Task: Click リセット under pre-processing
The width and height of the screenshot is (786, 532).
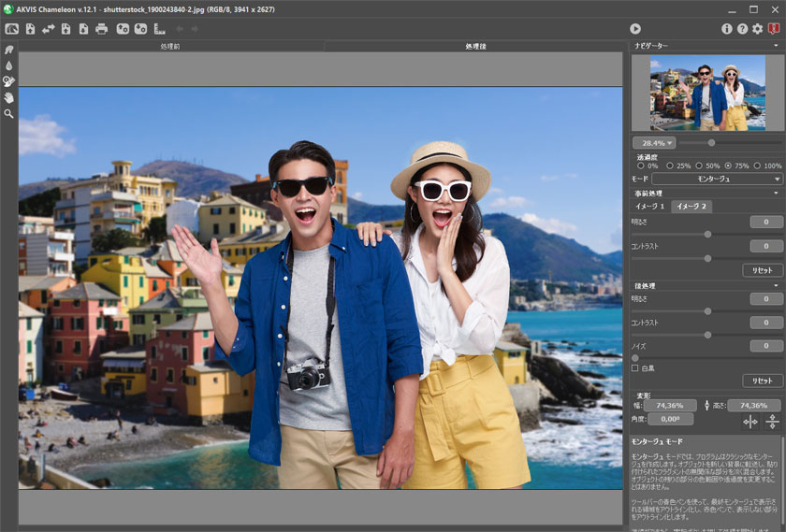Action: tap(762, 270)
